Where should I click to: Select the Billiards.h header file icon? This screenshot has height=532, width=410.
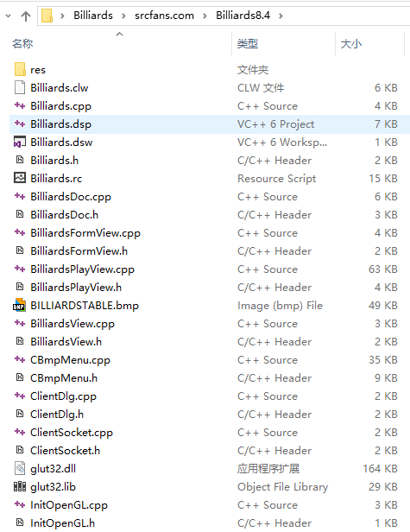[x=20, y=160]
